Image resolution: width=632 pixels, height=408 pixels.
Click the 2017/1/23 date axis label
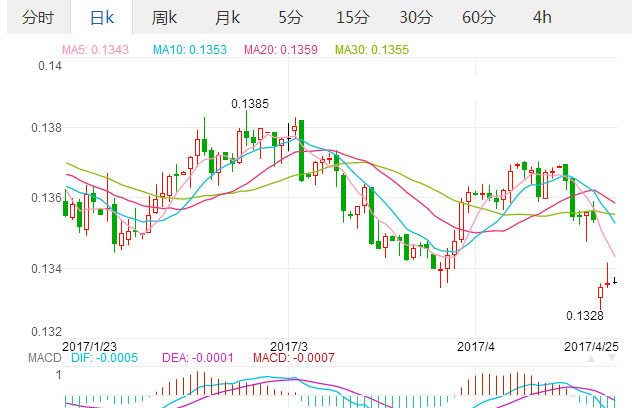(x=89, y=346)
